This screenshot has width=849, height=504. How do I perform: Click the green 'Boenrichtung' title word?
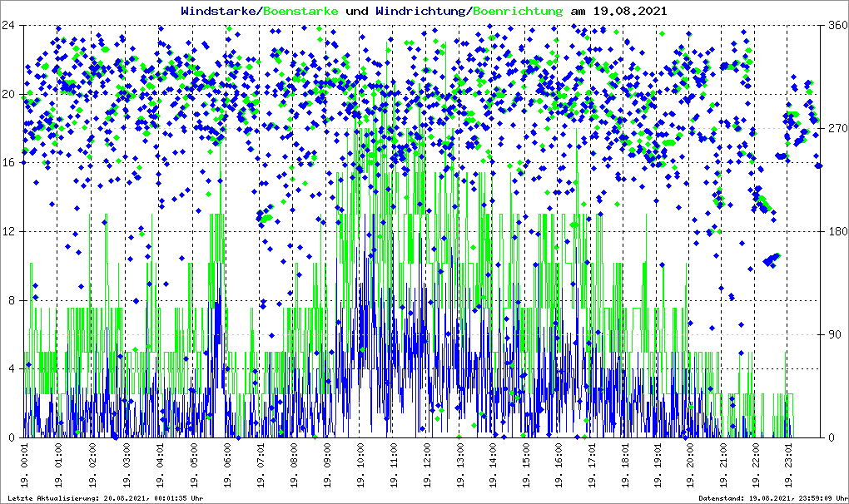click(519, 11)
